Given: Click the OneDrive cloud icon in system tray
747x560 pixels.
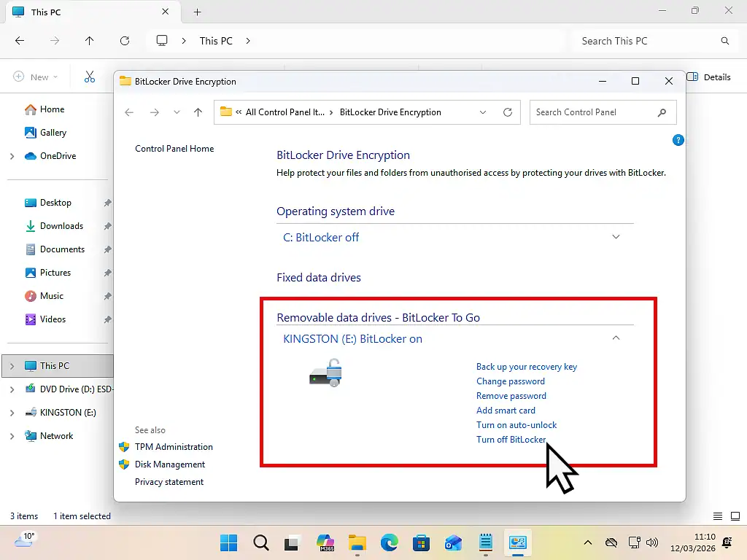Looking at the screenshot, I should (611, 542).
